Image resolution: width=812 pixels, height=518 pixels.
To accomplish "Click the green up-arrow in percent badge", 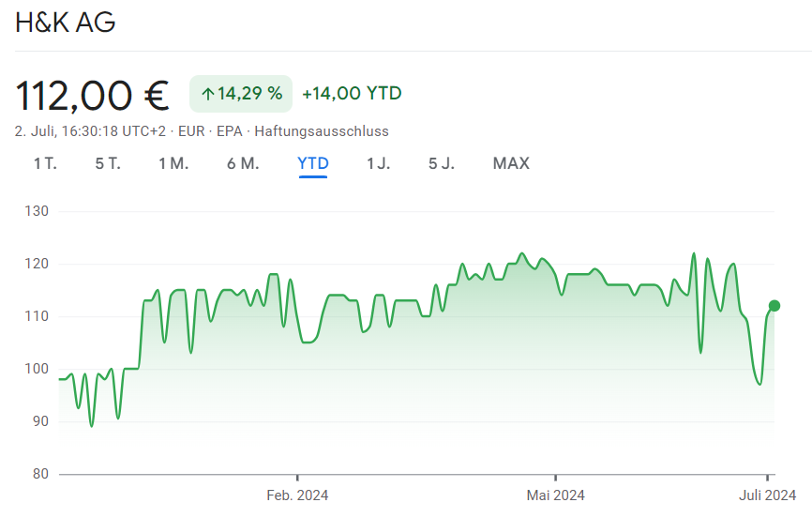I will click(x=207, y=94).
